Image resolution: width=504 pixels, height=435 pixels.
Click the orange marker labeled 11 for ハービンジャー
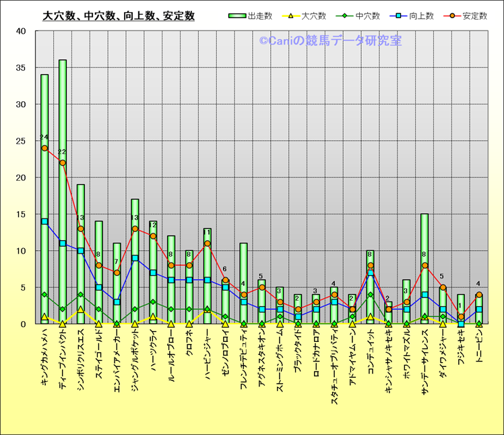click(207, 243)
